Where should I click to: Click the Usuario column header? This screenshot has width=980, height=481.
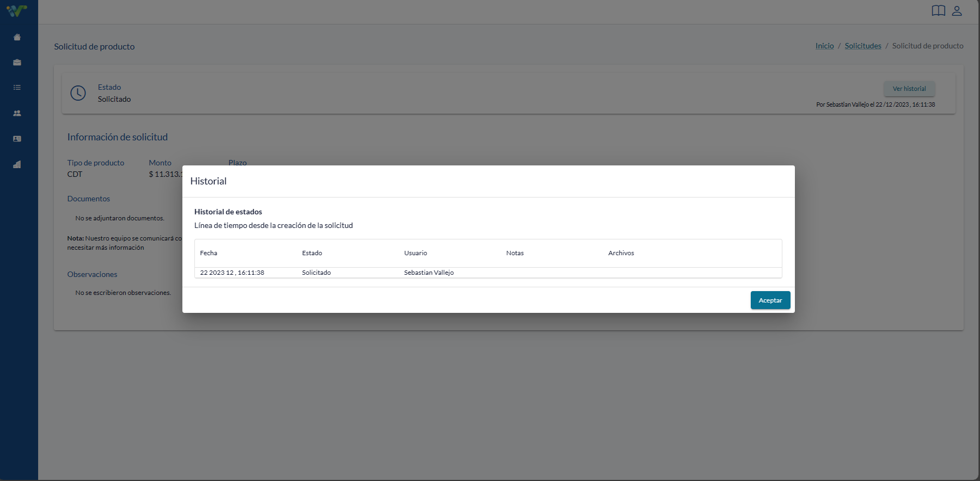point(415,253)
